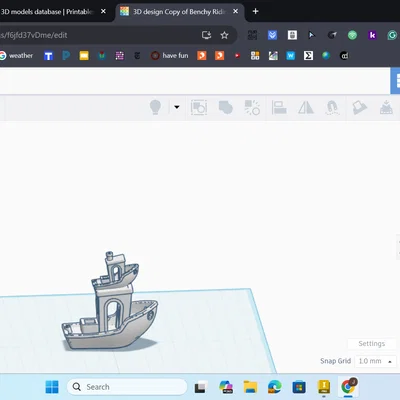Open File Explorer from taskbar
The width and height of the screenshot is (400, 400).
click(250, 387)
